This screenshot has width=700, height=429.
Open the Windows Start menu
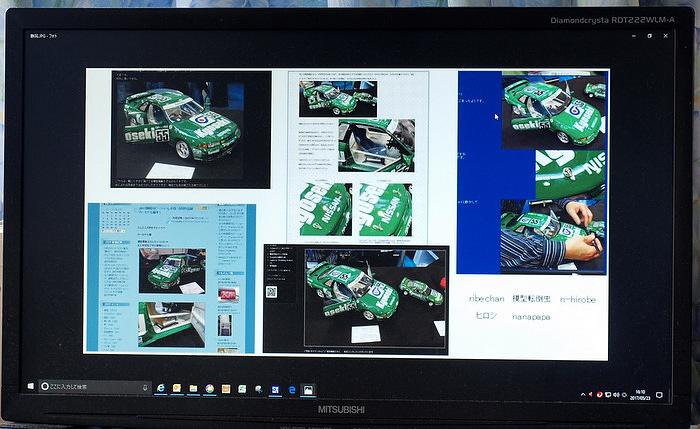click(30, 386)
